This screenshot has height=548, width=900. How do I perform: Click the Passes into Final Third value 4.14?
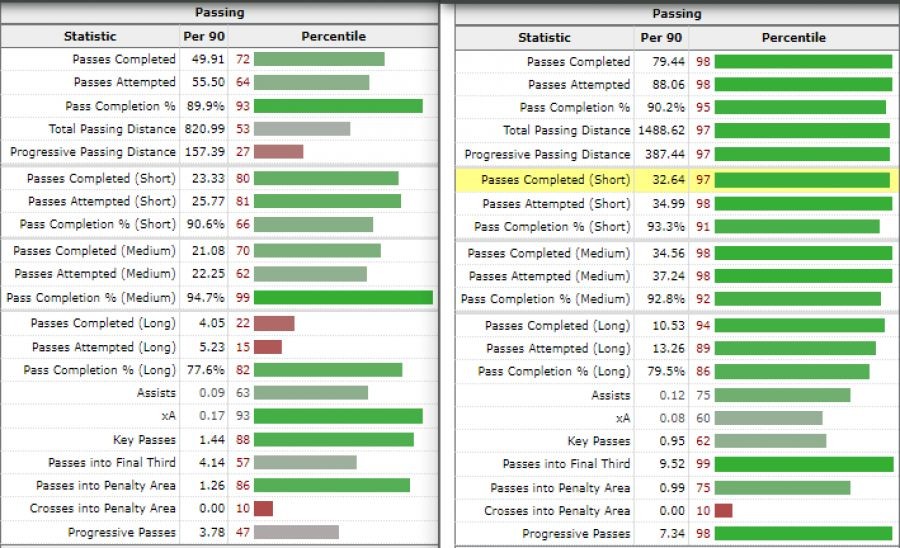point(212,462)
